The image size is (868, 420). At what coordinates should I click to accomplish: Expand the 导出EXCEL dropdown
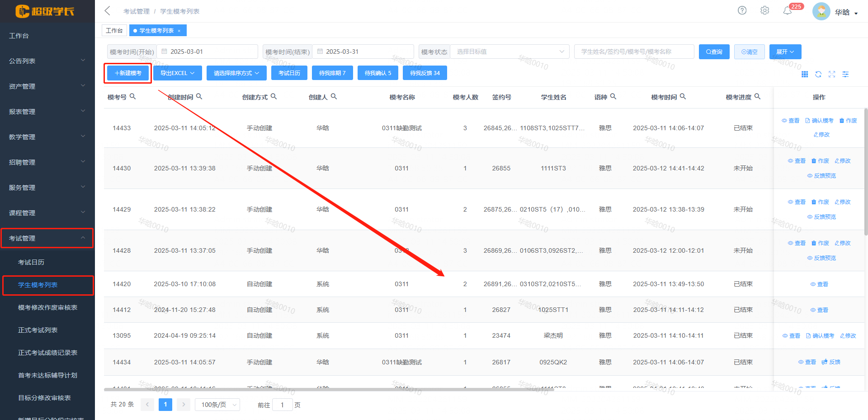pos(177,73)
